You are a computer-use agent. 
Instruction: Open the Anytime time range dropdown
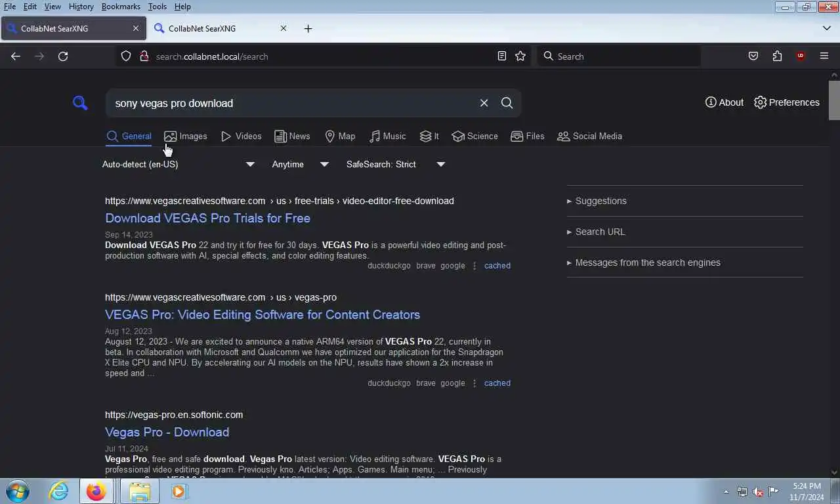[301, 164]
